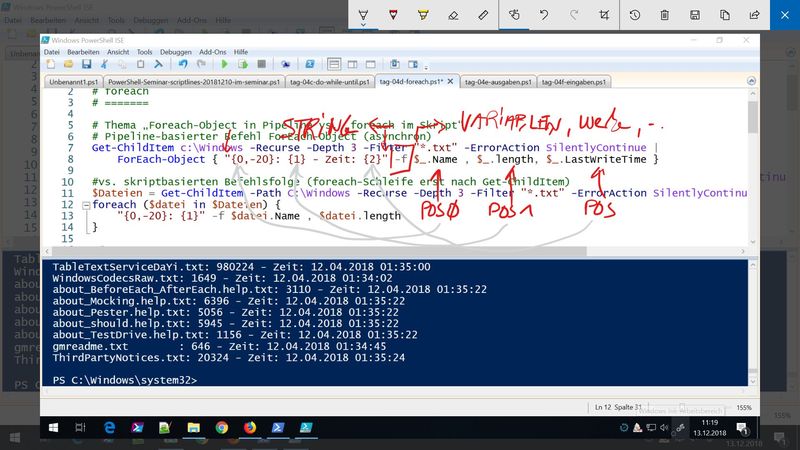The height and width of the screenshot is (450, 800).
Task: Click the PS C:\Windows\system32> prompt
Action: [x=124, y=380]
